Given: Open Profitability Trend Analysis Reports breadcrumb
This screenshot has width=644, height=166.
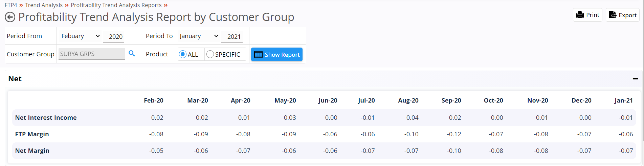Looking at the screenshot, I should coord(116,5).
